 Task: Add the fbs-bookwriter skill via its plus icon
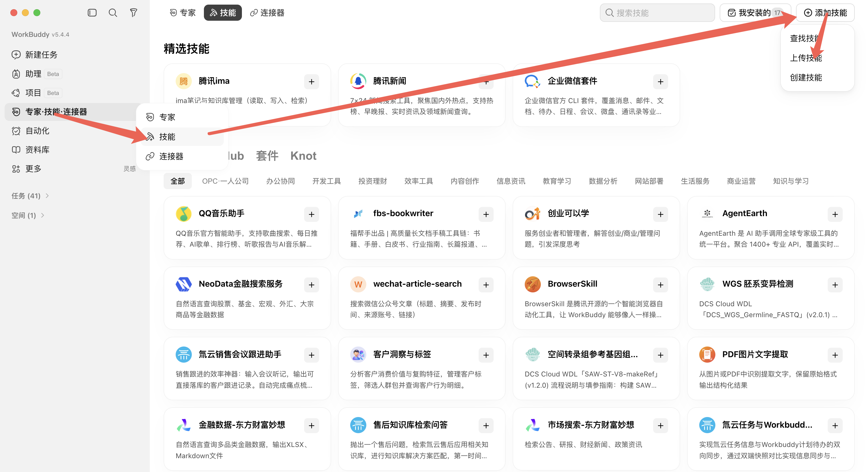pyautogui.click(x=486, y=214)
